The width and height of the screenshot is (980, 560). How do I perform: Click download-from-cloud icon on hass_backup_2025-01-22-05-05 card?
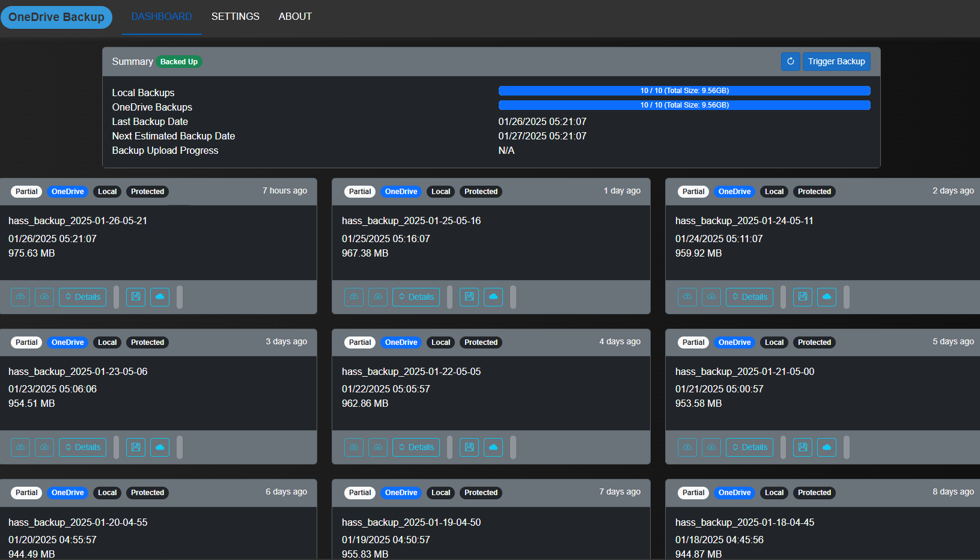(x=378, y=447)
